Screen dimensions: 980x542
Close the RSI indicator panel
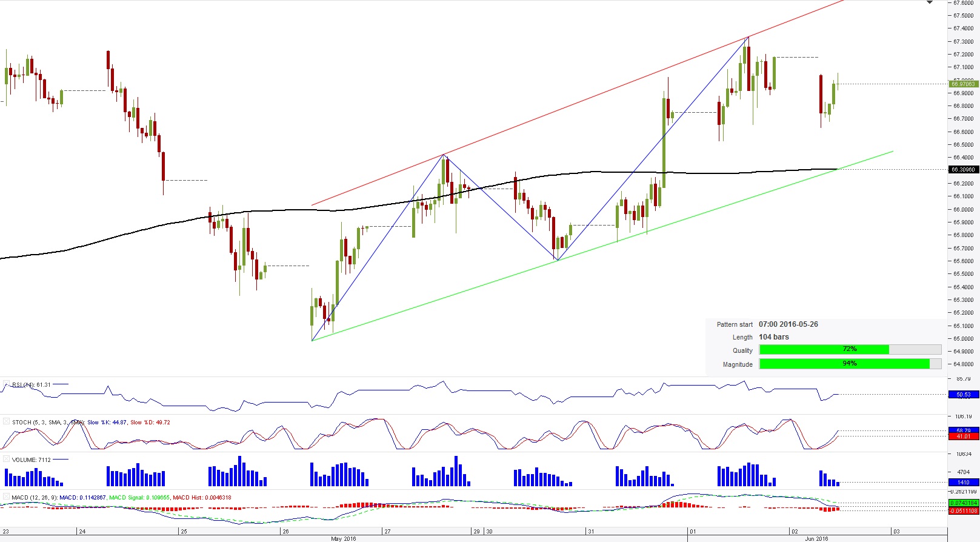[x=7, y=384]
